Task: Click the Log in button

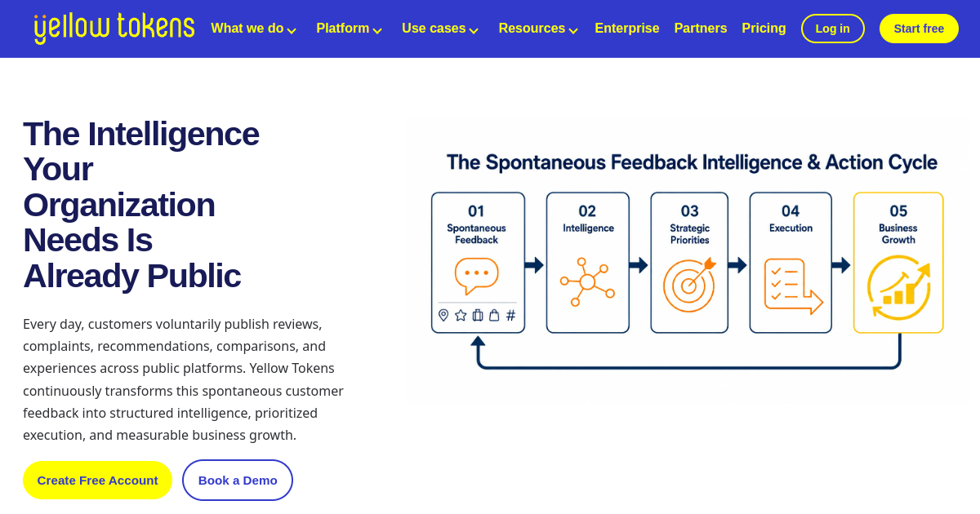Action: [x=833, y=29]
